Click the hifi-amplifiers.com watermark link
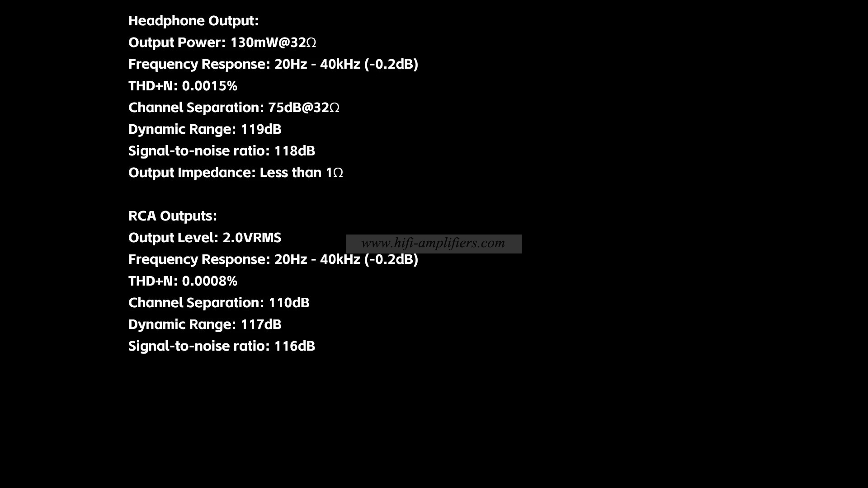Screen dimensions: 868x488 (434, 243)
